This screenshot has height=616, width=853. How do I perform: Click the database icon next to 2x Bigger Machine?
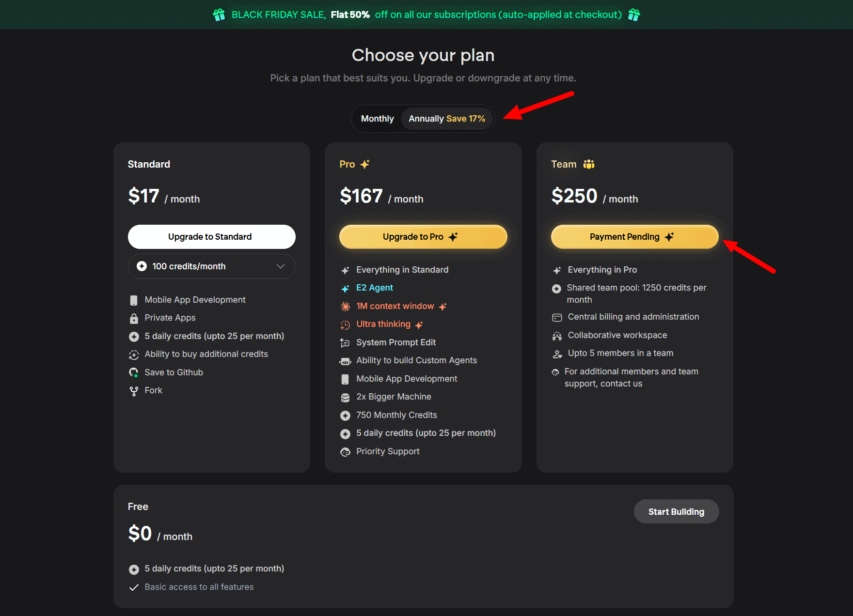[345, 397]
